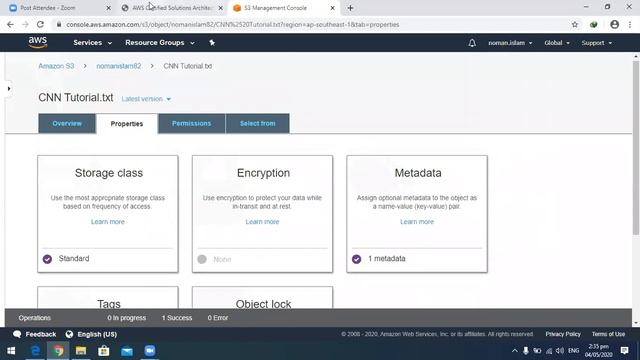Click Chrome icon in taskbar
Screen dimensions: 640x360
click(x=58, y=351)
